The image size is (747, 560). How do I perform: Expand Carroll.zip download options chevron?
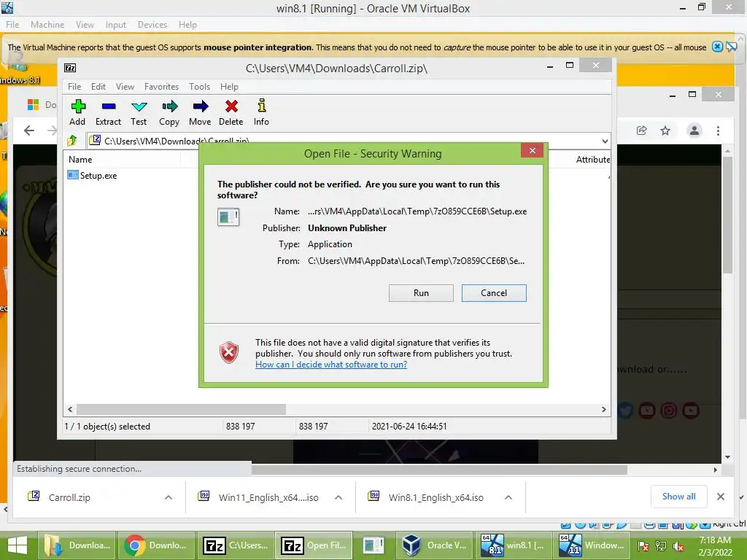click(169, 497)
